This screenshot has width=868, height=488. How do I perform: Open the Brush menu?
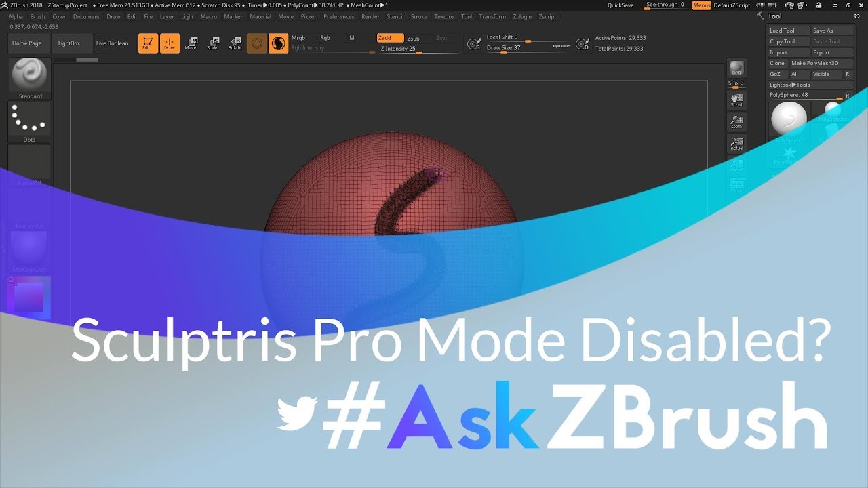point(37,16)
